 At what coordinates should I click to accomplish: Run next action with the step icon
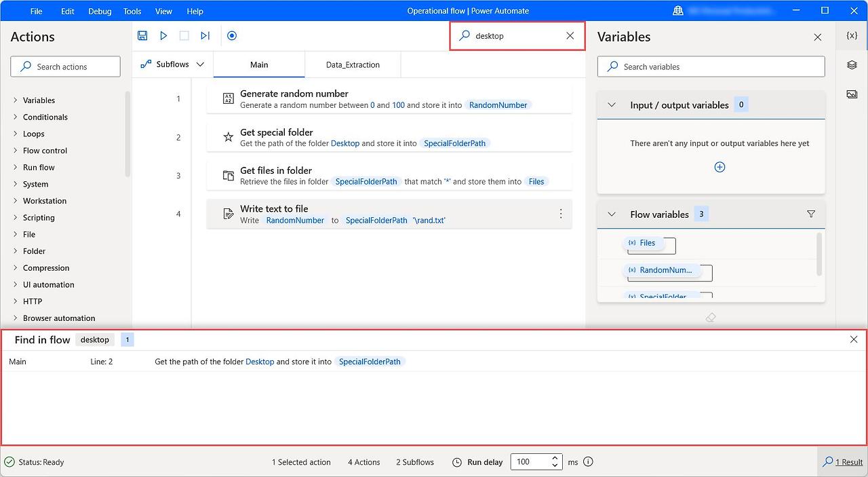205,35
